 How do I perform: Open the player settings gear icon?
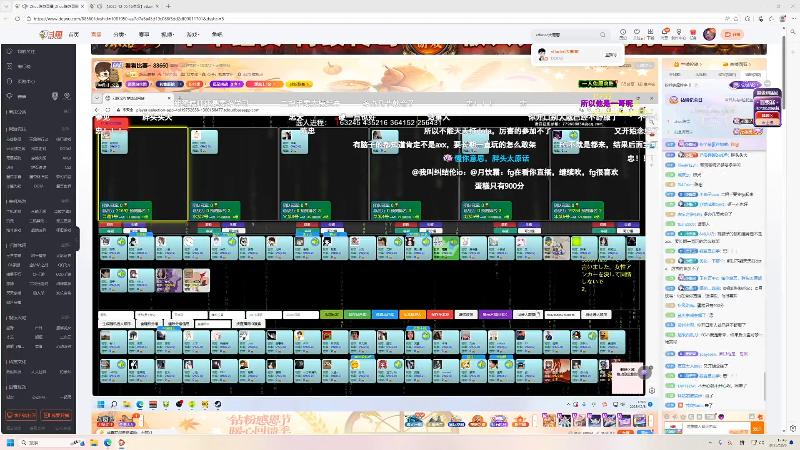click(652, 390)
